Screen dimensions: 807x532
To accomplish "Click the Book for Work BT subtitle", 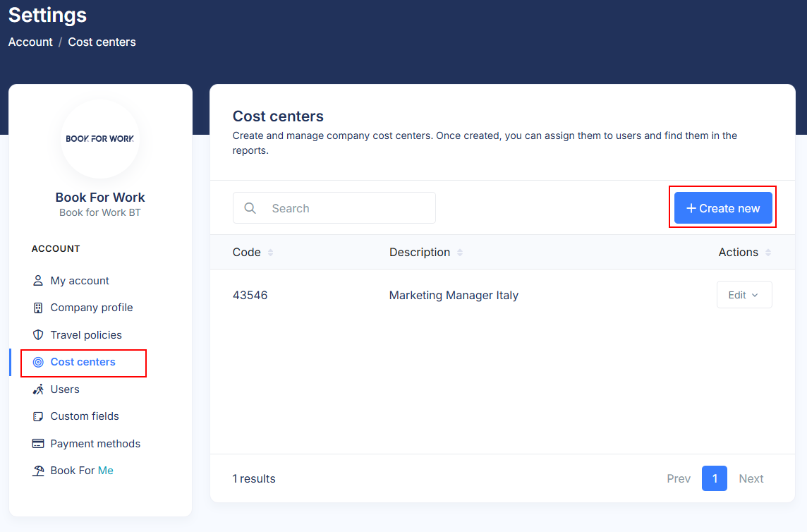I will tap(100, 212).
